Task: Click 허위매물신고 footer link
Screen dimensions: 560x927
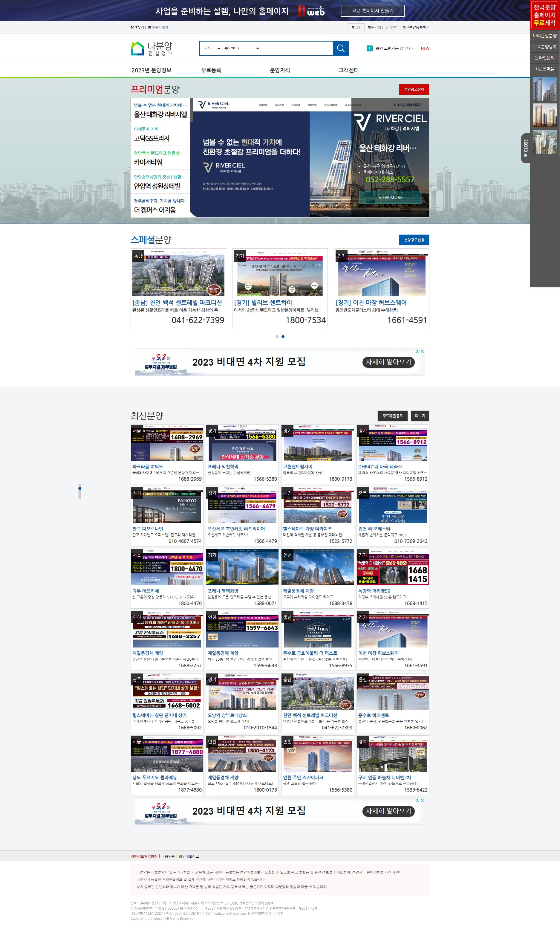Action: tap(189, 856)
